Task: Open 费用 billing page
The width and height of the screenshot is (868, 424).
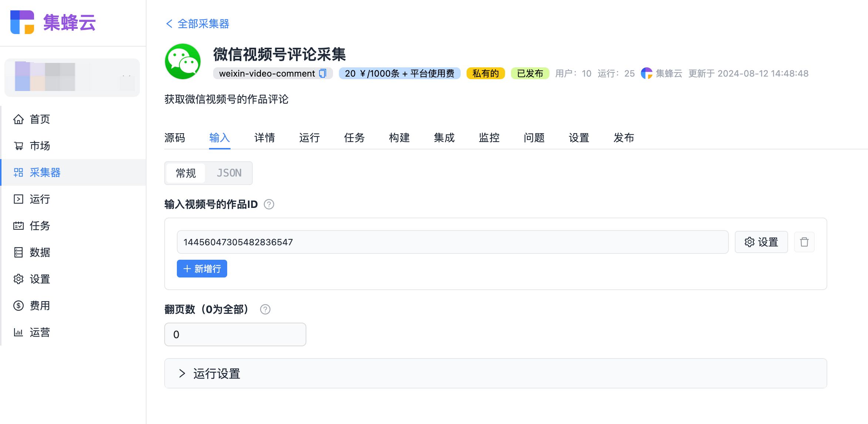Action: [x=40, y=306]
